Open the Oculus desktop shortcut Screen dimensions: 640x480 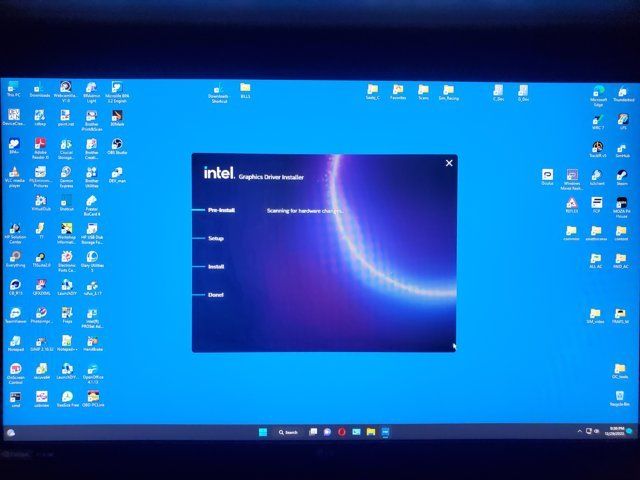click(x=547, y=178)
